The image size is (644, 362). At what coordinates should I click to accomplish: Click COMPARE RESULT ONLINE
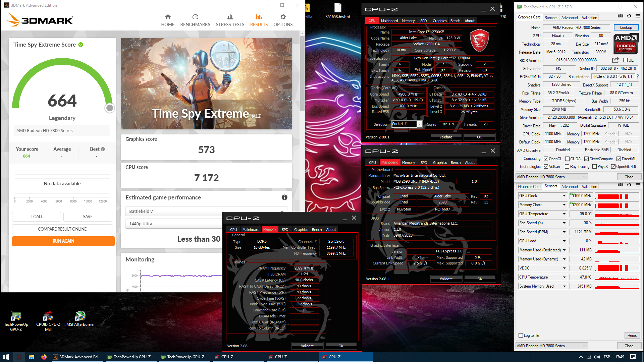[x=62, y=229]
